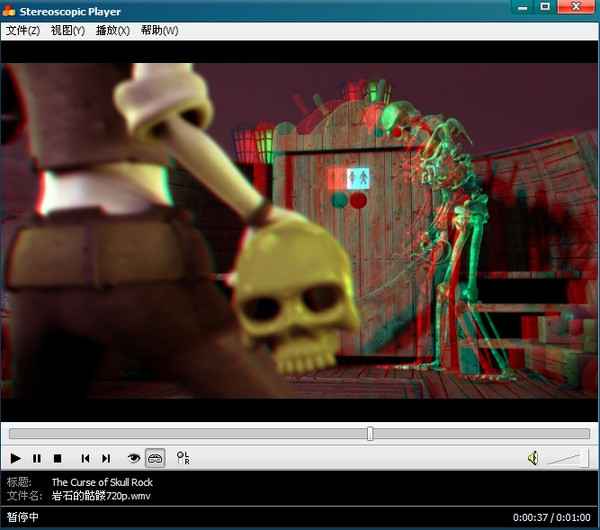Click title text The Curse of Skull Rock
This screenshot has width=600, height=530.
[x=102, y=482]
